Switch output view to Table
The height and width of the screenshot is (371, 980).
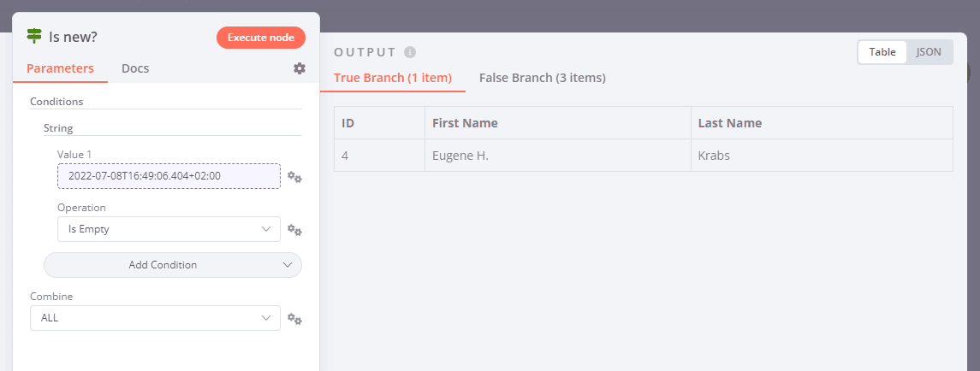(x=882, y=52)
